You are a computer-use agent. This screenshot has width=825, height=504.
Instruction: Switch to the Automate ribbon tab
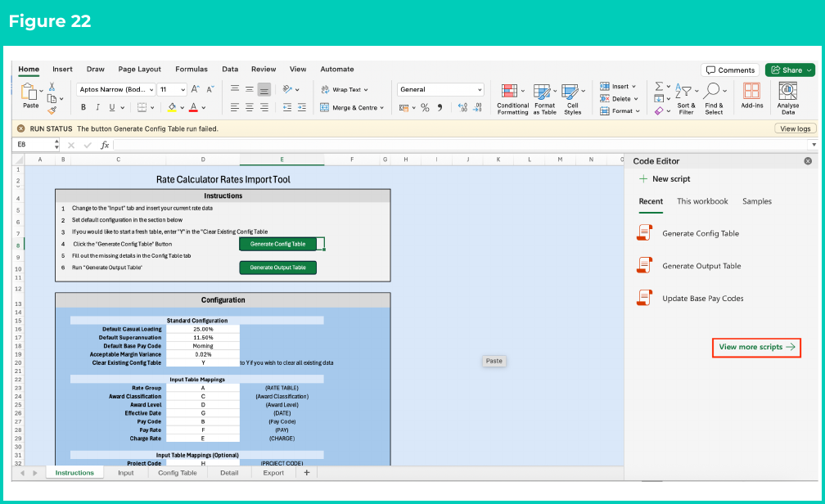click(x=337, y=69)
